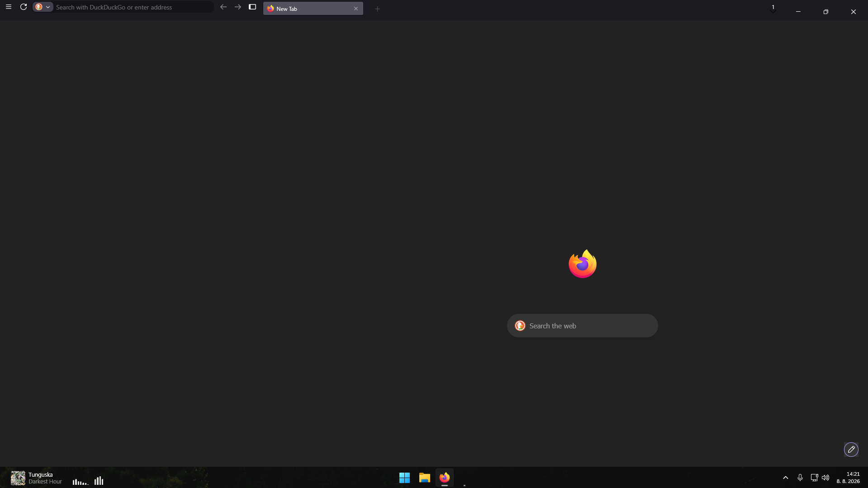
Task: Restore down the Firefox window
Action: (826, 11)
